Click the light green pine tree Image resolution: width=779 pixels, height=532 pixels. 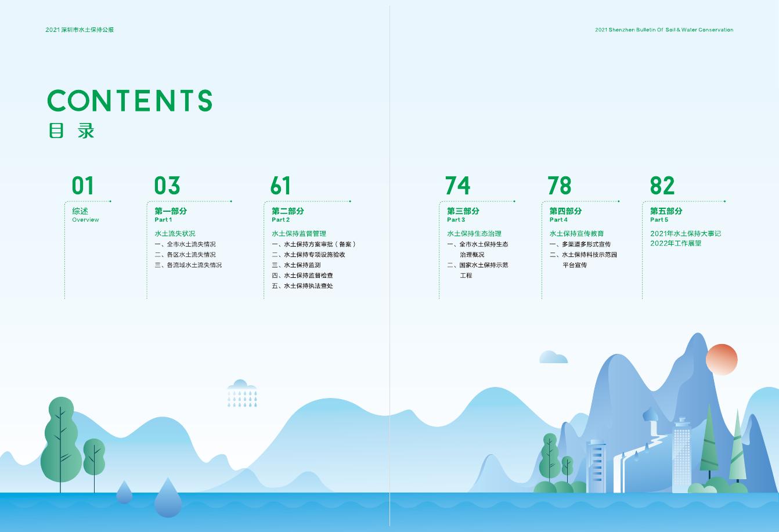click(737, 444)
